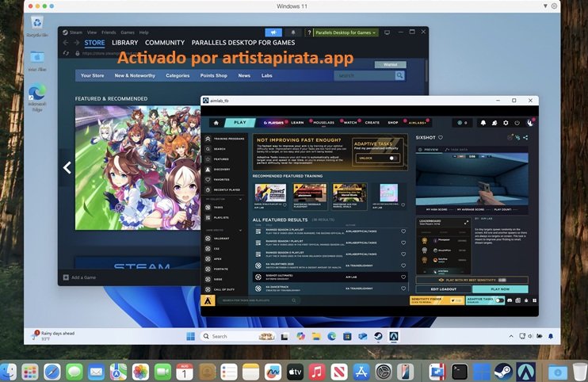Open the Aim Lab home icon
The height and width of the screenshot is (382, 588).
(x=216, y=123)
